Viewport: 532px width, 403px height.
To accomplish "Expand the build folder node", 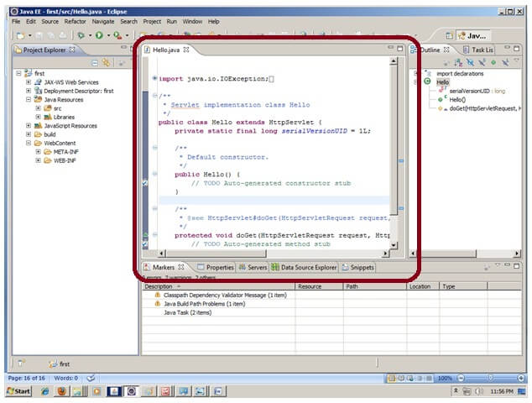I will point(29,134).
